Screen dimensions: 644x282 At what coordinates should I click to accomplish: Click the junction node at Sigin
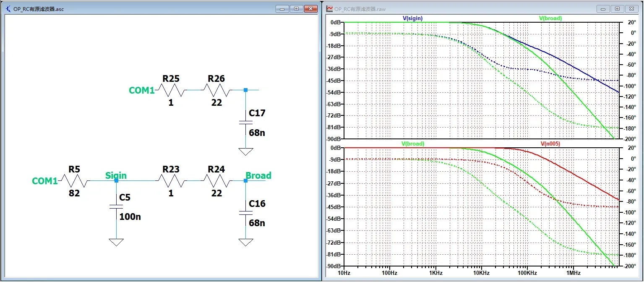coord(116,180)
